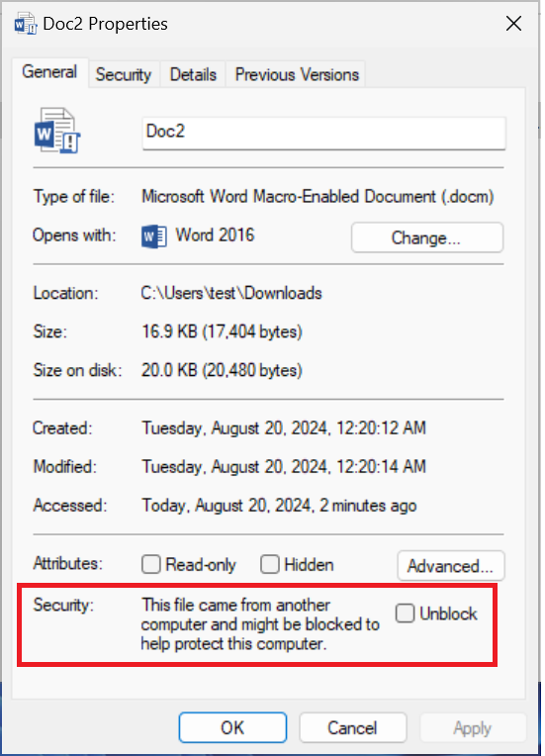Click the security warning message text
This screenshot has height=756, width=545.
click(260, 623)
